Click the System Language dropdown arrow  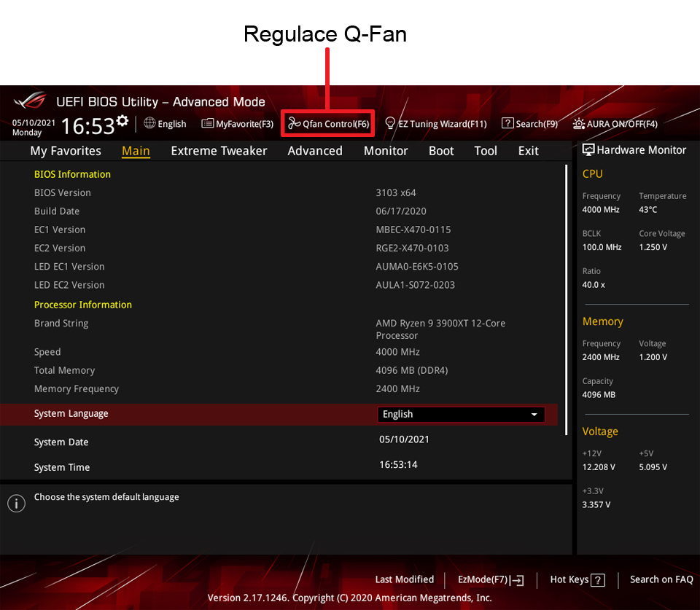[534, 415]
